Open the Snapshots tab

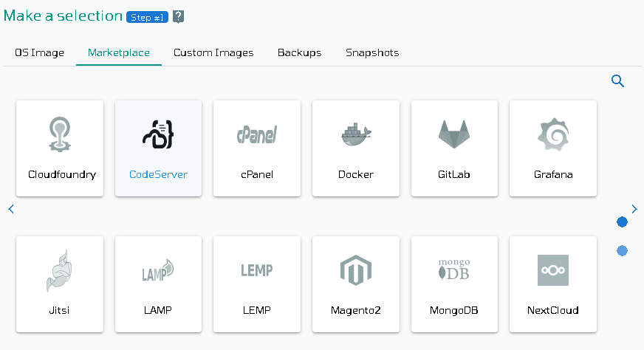tap(372, 52)
